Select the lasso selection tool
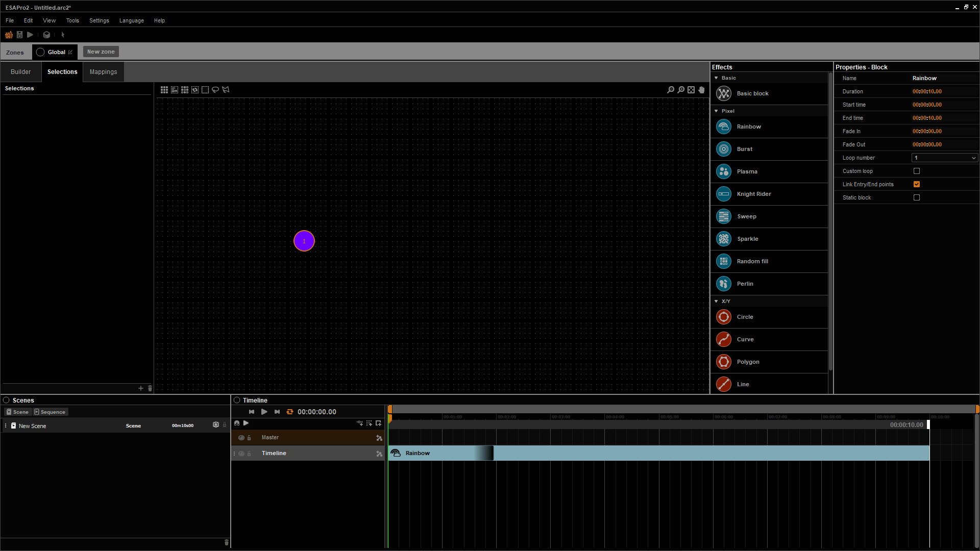980x551 pixels. point(215,90)
